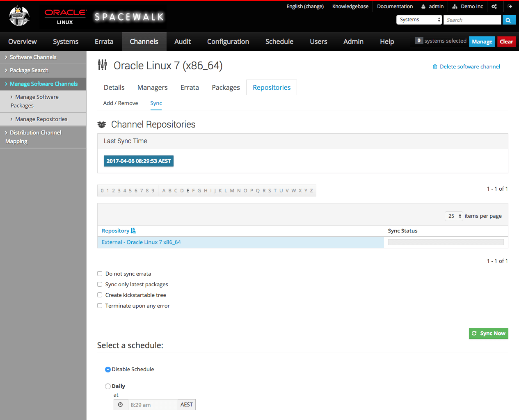Open preferences gears icon in header
The width and height of the screenshot is (519, 420).
[494, 7]
